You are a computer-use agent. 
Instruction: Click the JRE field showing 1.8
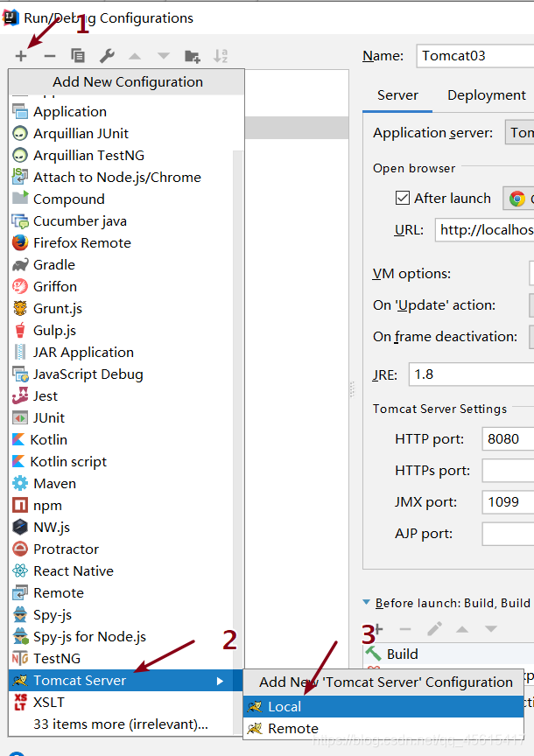(471, 374)
